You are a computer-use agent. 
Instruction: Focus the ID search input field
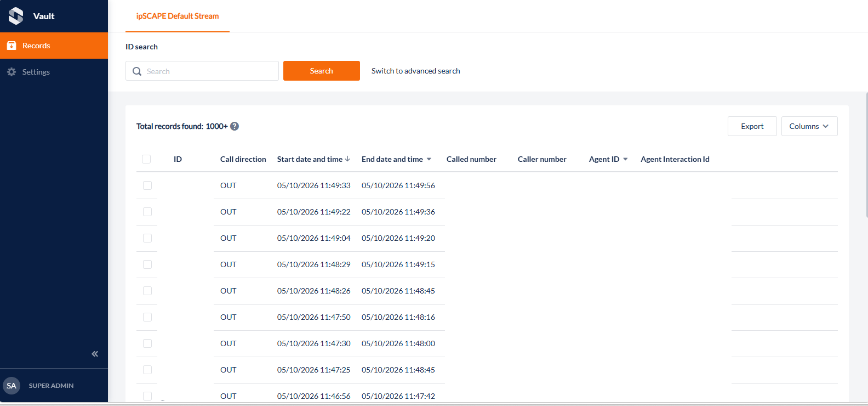click(x=202, y=71)
